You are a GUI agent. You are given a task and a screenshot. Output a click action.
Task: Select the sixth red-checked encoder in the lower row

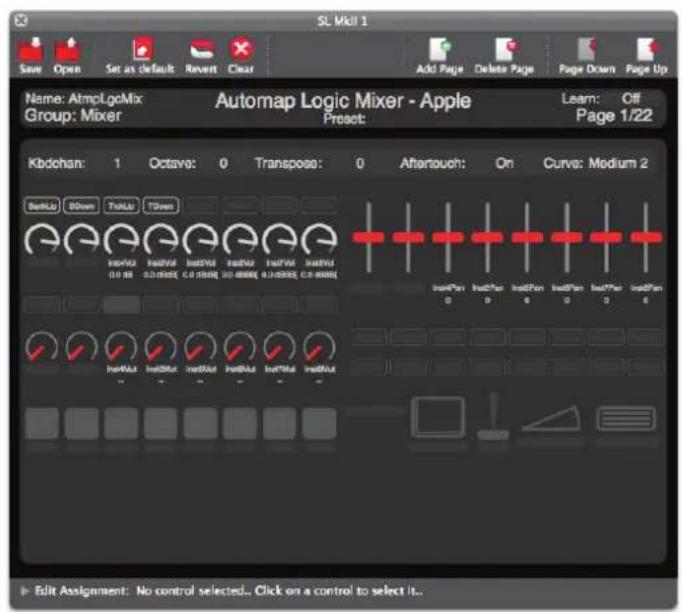pyautogui.click(x=240, y=348)
